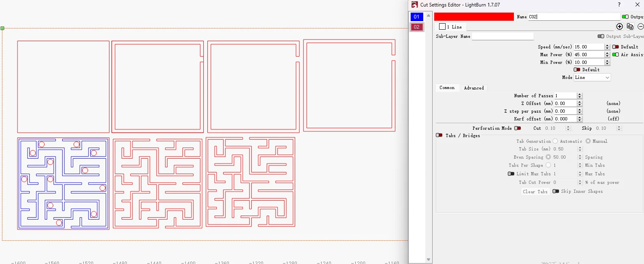Click the Sub-Layer Name text field
Viewport: 644px width, 264px height.
click(503, 36)
